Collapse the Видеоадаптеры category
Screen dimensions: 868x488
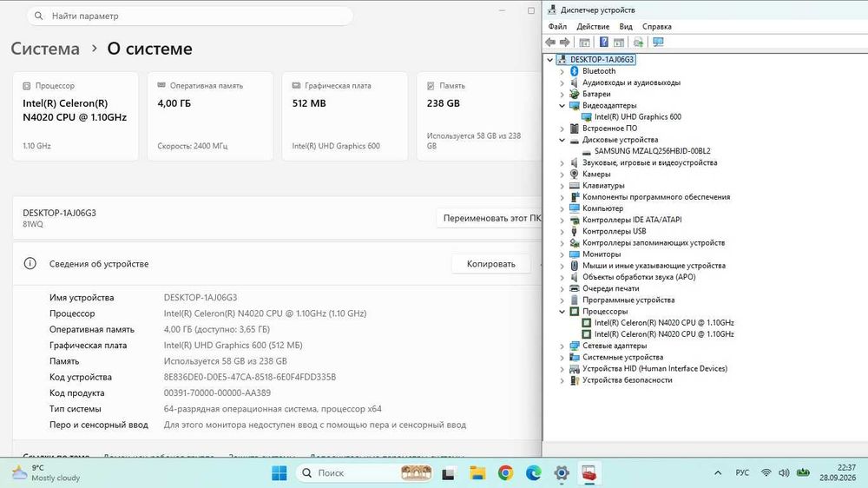[x=562, y=105]
